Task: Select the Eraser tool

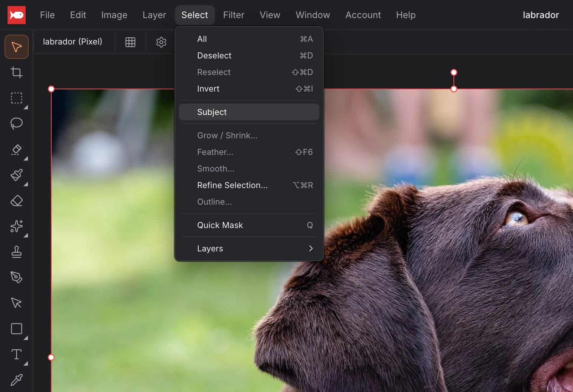Action: pos(17,201)
